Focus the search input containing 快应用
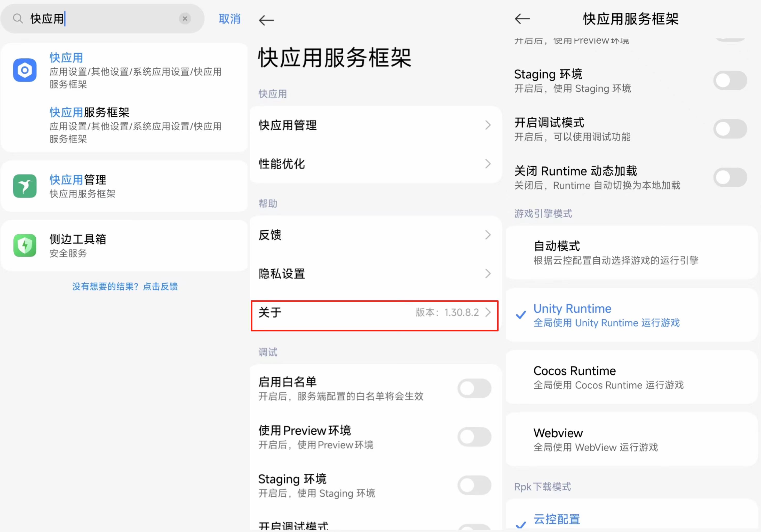The image size is (761, 532). point(102,19)
